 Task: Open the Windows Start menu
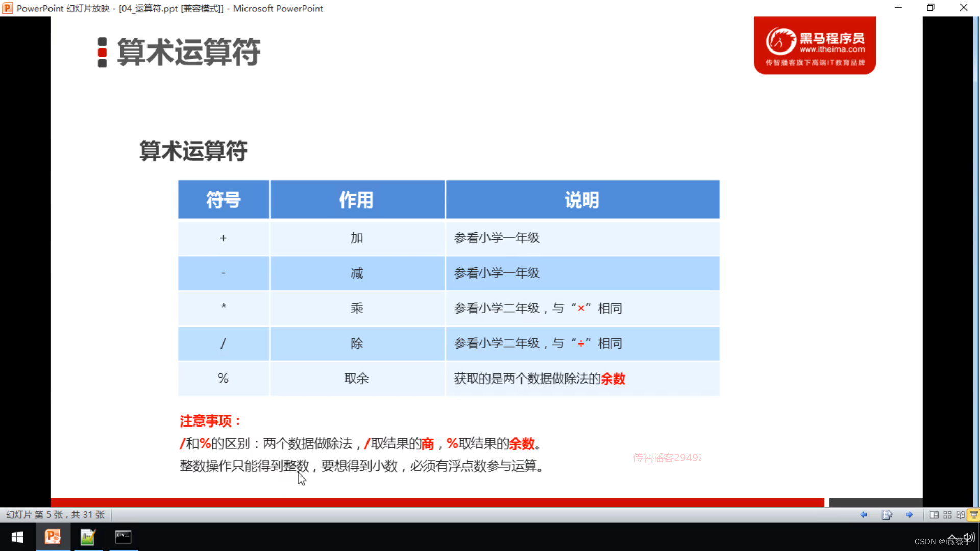pos(17,537)
